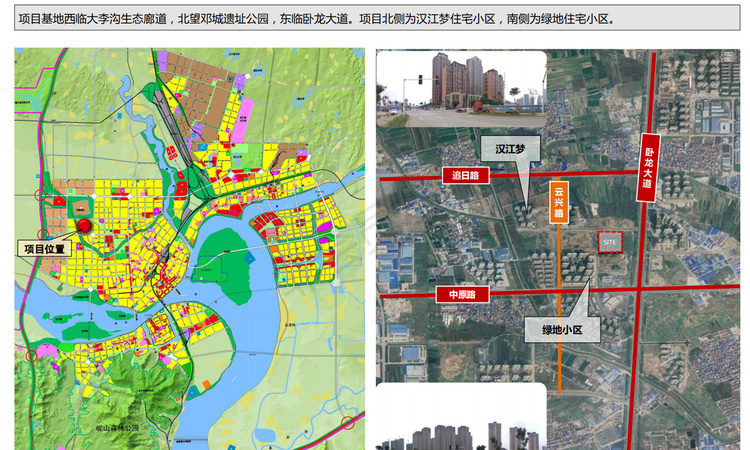
Task: Click the 追日路 road label
Action: pos(466,176)
